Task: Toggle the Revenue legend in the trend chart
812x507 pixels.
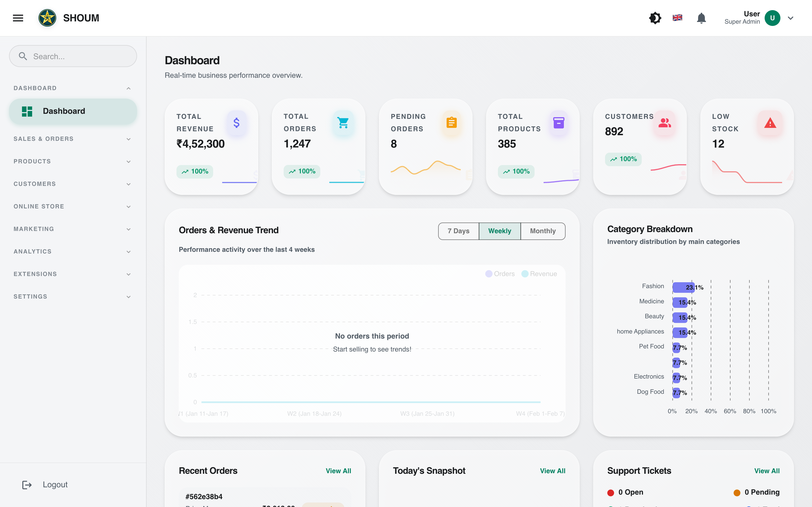Action: (539, 273)
